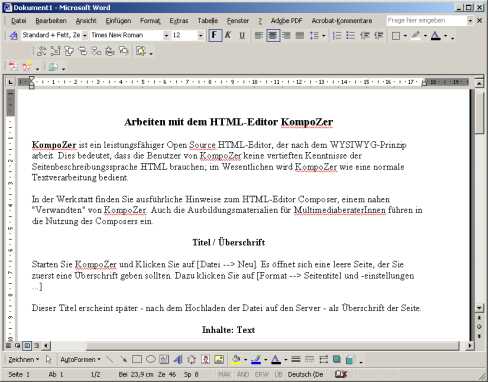Screen dimensions: 488x382
Task: Pick the Arrow drawing tool
Action: point(123,359)
